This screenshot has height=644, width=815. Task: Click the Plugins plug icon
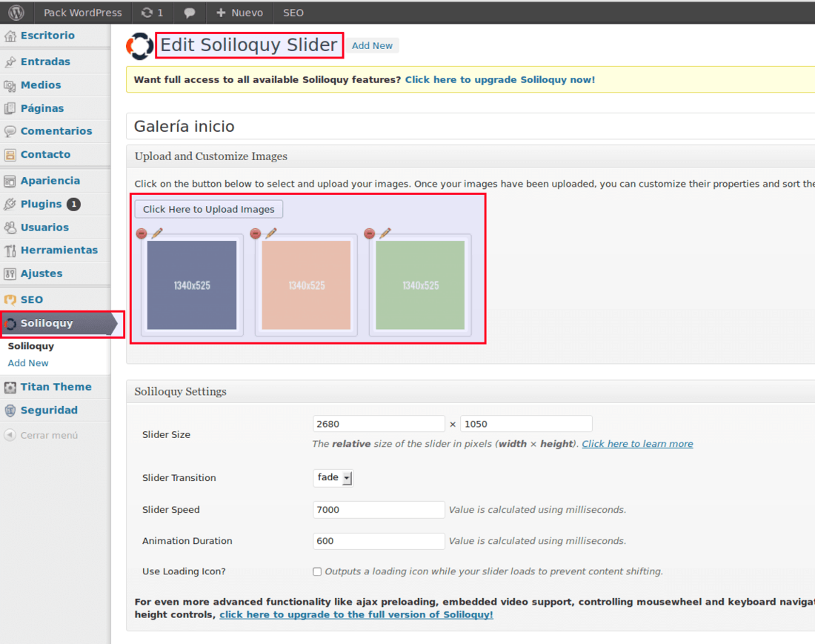pyautogui.click(x=10, y=205)
